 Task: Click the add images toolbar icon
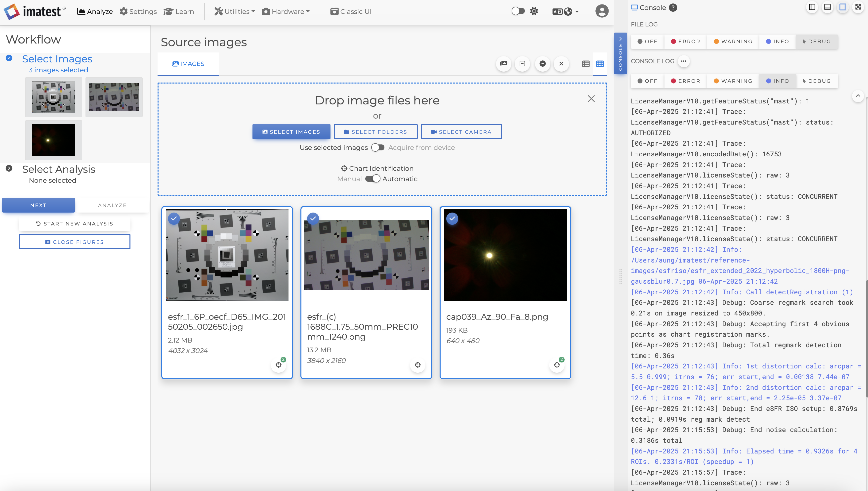point(504,63)
